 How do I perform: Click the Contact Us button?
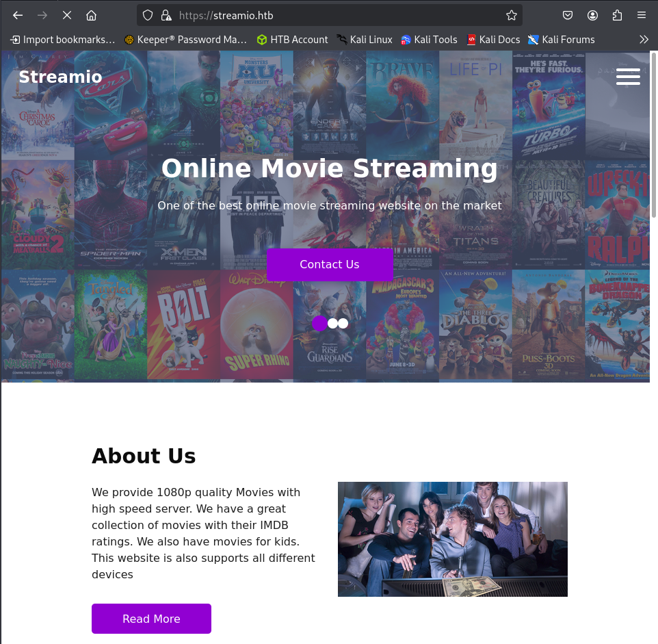(330, 265)
